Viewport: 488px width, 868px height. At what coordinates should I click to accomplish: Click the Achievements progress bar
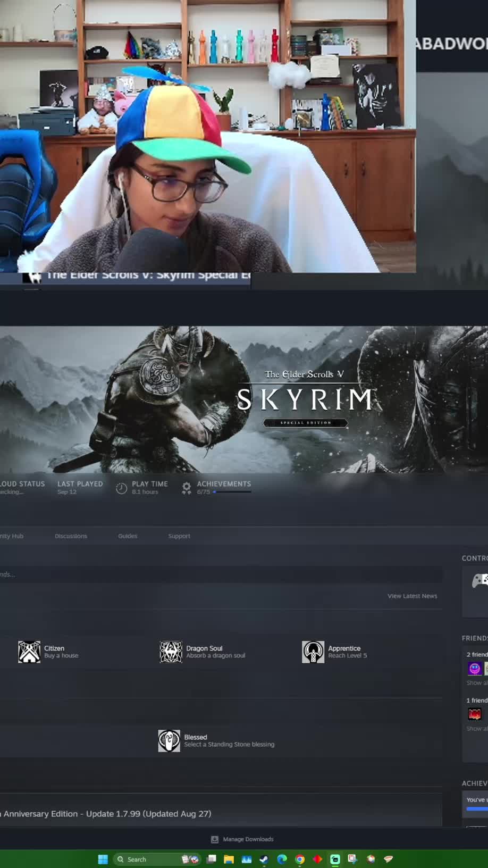tap(232, 492)
